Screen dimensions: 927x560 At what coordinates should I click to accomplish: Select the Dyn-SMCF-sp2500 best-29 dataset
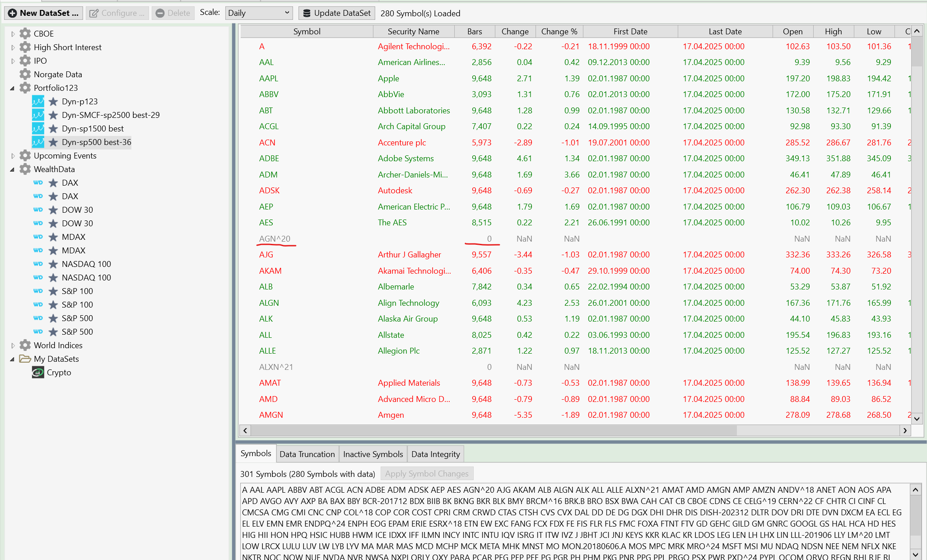[111, 115]
